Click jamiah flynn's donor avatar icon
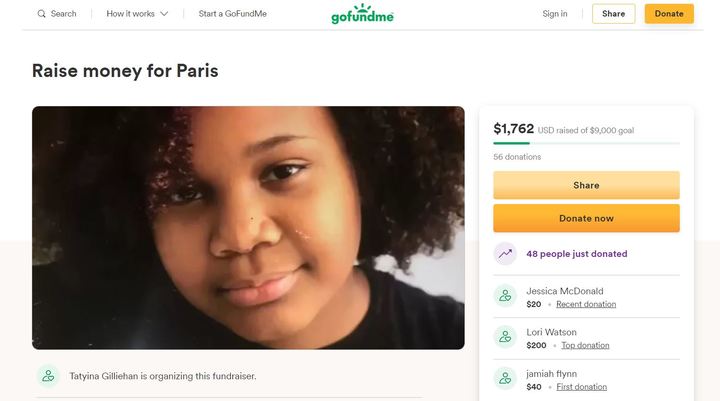 coord(505,379)
